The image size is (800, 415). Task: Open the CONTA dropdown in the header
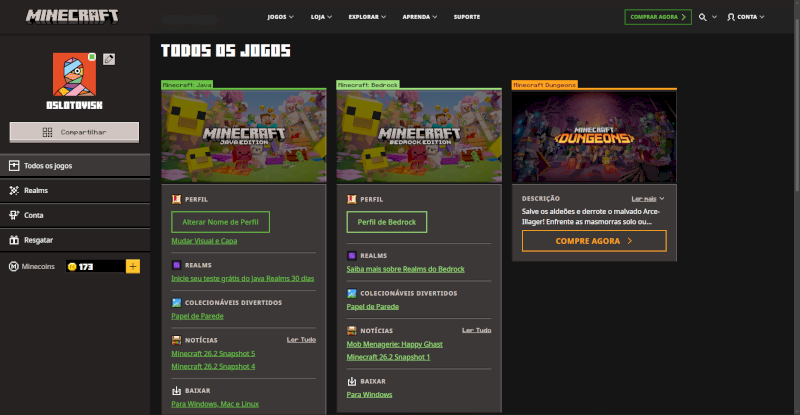point(745,17)
